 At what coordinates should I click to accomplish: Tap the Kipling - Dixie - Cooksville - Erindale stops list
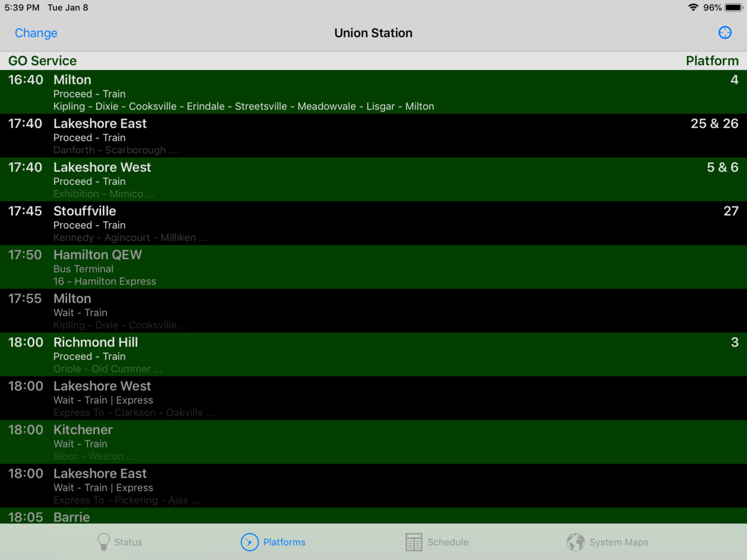click(244, 106)
